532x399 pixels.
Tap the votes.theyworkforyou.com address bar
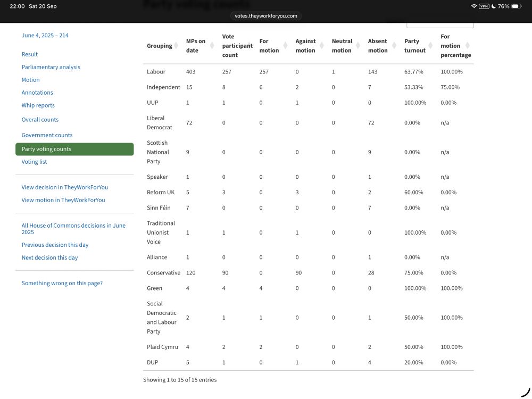click(x=266, y=16)
